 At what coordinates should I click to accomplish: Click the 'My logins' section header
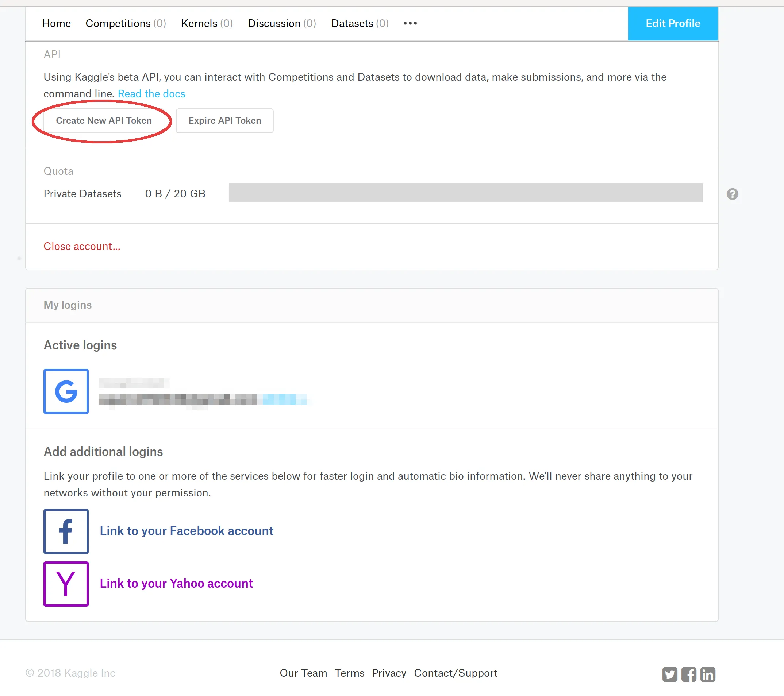(x=68, y=305)
